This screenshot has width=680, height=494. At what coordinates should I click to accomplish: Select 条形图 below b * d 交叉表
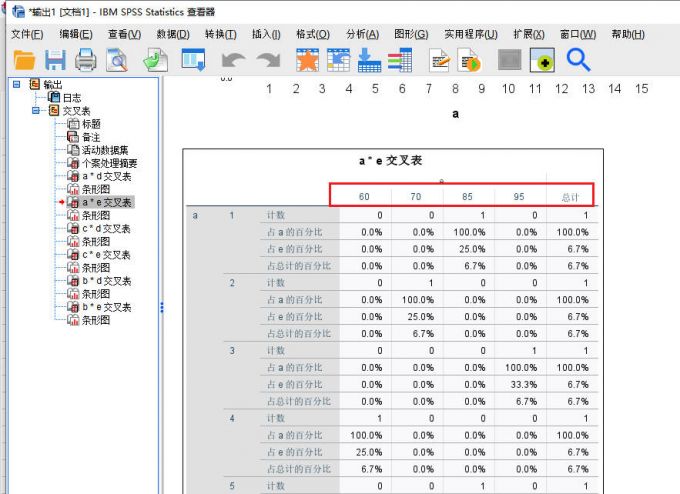coord(96,294)
